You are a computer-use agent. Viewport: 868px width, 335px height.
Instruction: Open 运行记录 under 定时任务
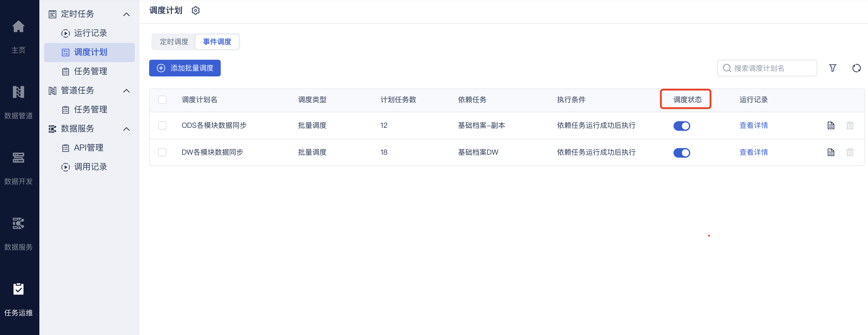[90, 33]
